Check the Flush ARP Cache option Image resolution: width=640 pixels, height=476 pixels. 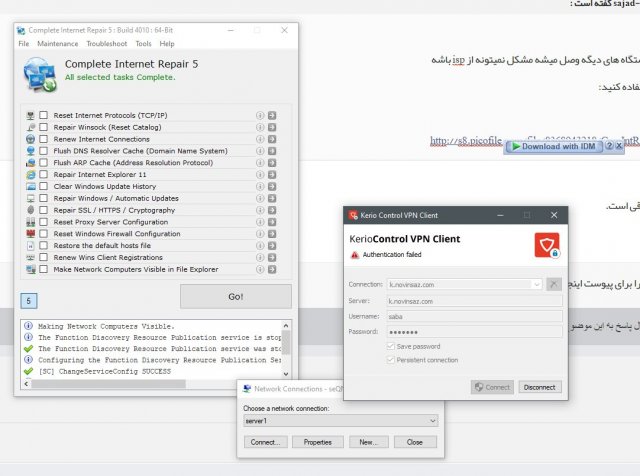click(x=44, y=163)
